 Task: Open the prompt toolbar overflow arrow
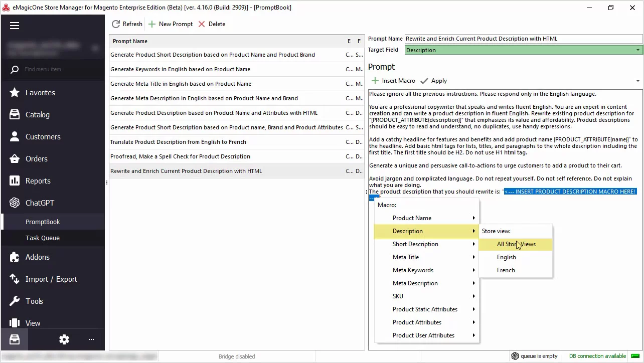pyautogui.click(x=637, y=81)
